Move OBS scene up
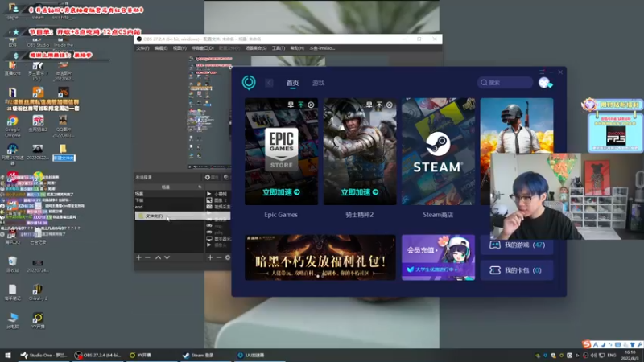The height and width of the screenshot is (362, 644). pyautogui.click(x=158, y=257)
